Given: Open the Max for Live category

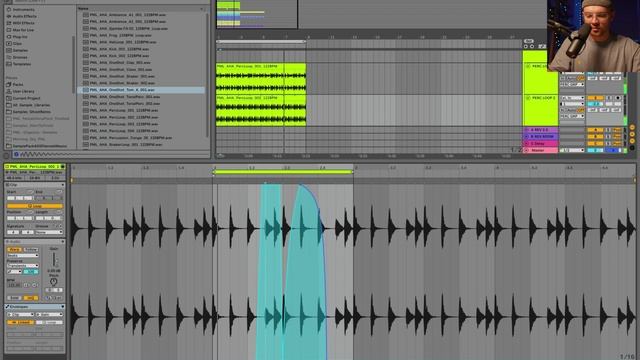Looking at the screenshot, I should click(x=23, y=30).
